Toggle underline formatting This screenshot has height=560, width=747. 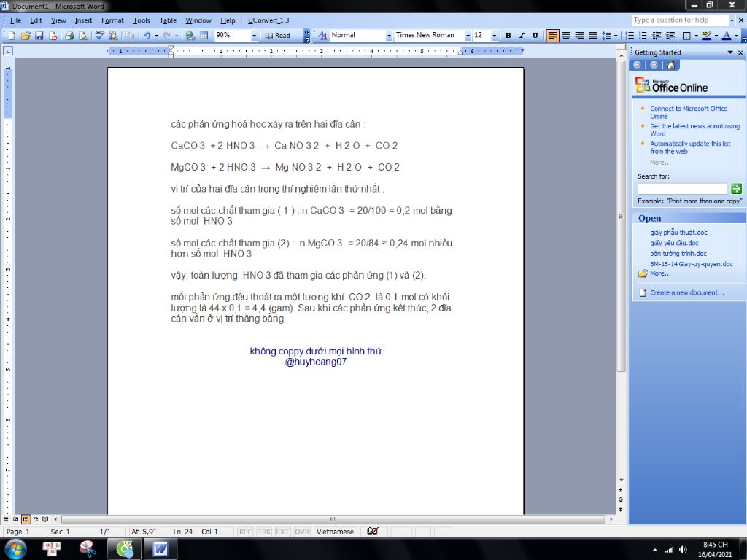coord(535,36)
